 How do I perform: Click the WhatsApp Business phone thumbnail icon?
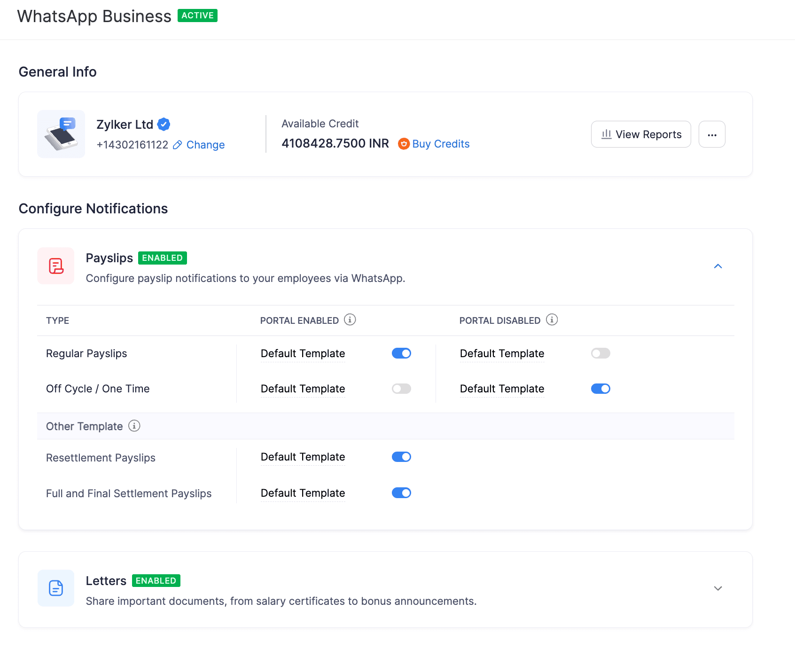61,133
